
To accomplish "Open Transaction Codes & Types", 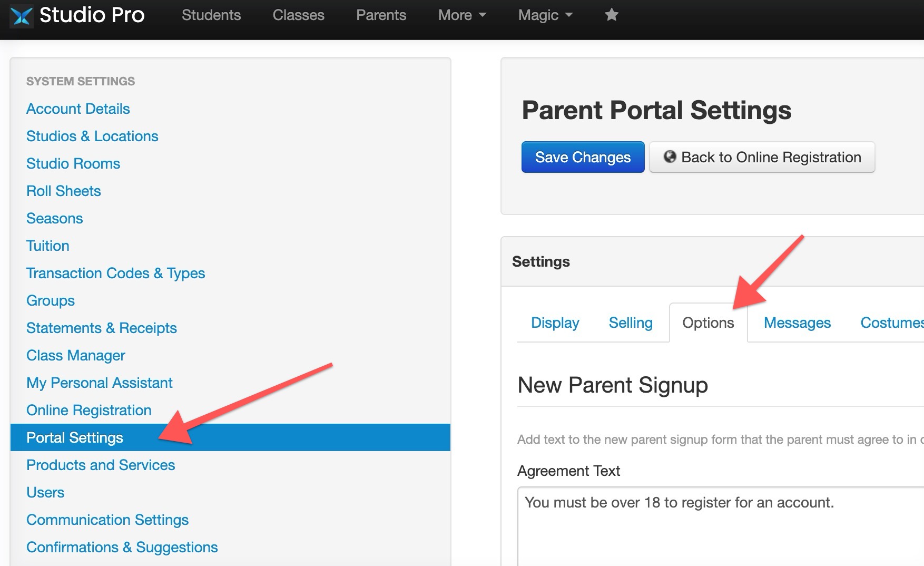I will 115,273.
